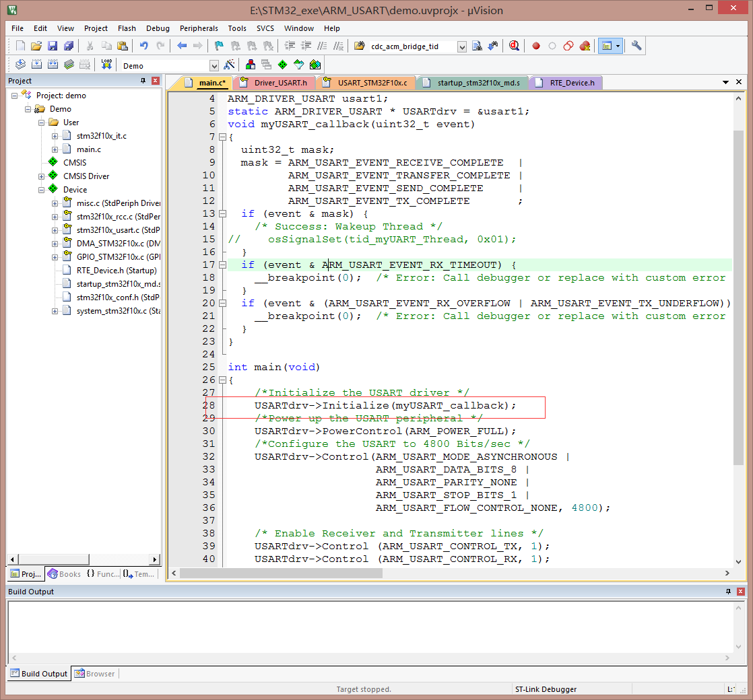Image resolution: width=753 pixels, height=700 pixels.
Task: Open the File menu
Action: (18, 28)
